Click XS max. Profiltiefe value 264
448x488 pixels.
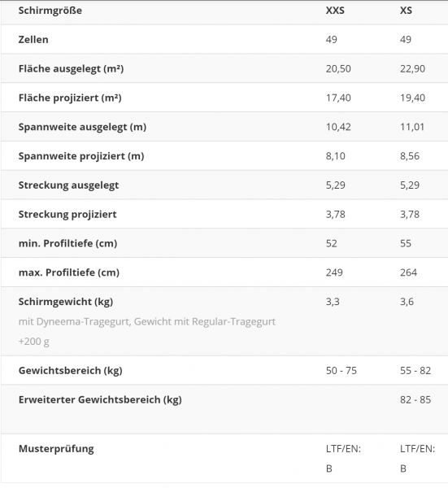(x=408, y=272)
